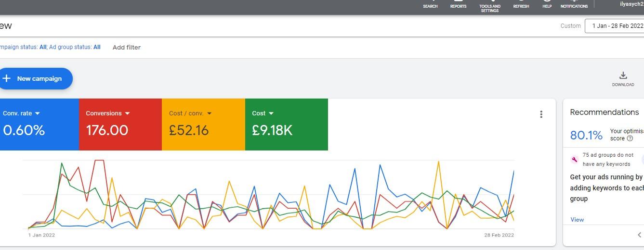Download the report via Download icon
Image resolution: width=644 pixels, height=250 pixels.
pyautogui.click(x=623, y=79)
